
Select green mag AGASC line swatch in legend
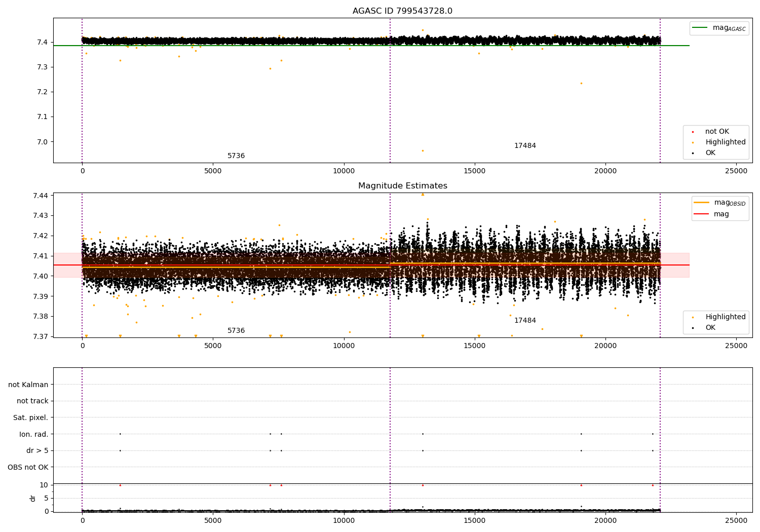(x=700, y=28)
